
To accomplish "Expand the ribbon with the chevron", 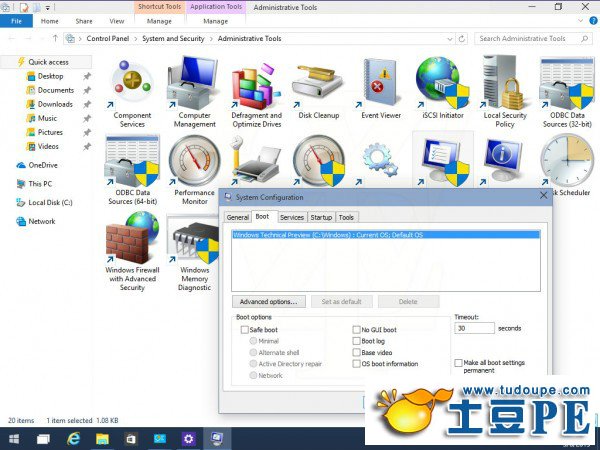I will click(580, 21).
